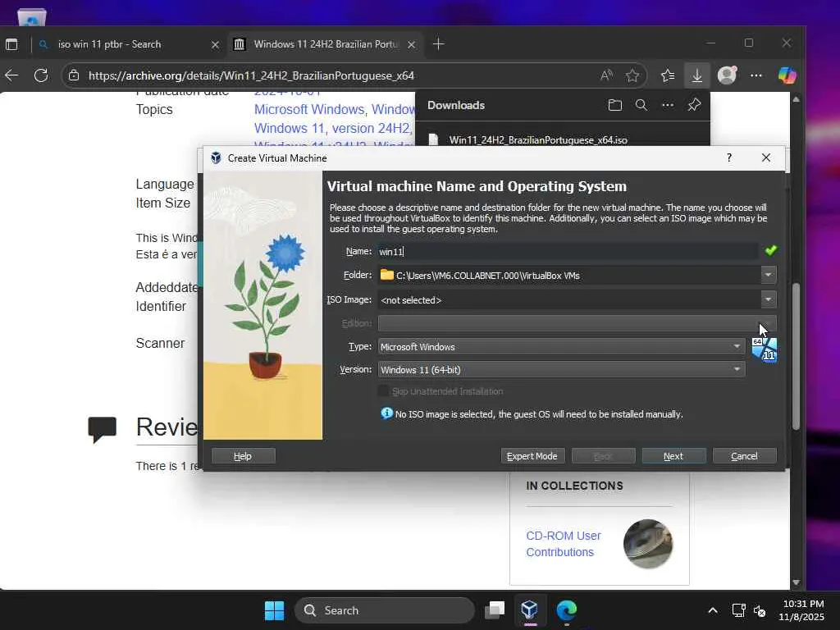Toggle Skip Unattended Installation checkbox
840x630 pixels.
pos(383,391)
